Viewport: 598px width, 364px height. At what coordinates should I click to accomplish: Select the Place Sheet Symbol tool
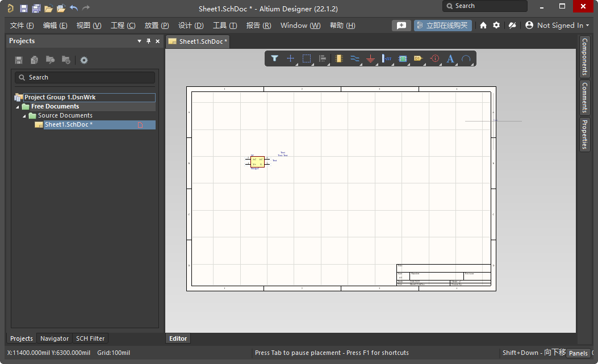coord(403,58)
